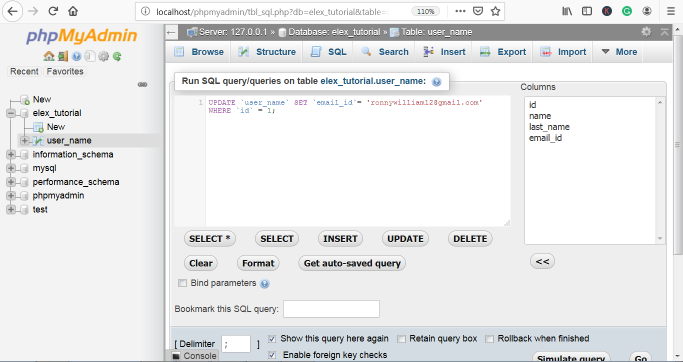Screen dimensions: 683x362
Task: Reload the navigation panel
Action: pyautogui.click(x=117, y=56)
